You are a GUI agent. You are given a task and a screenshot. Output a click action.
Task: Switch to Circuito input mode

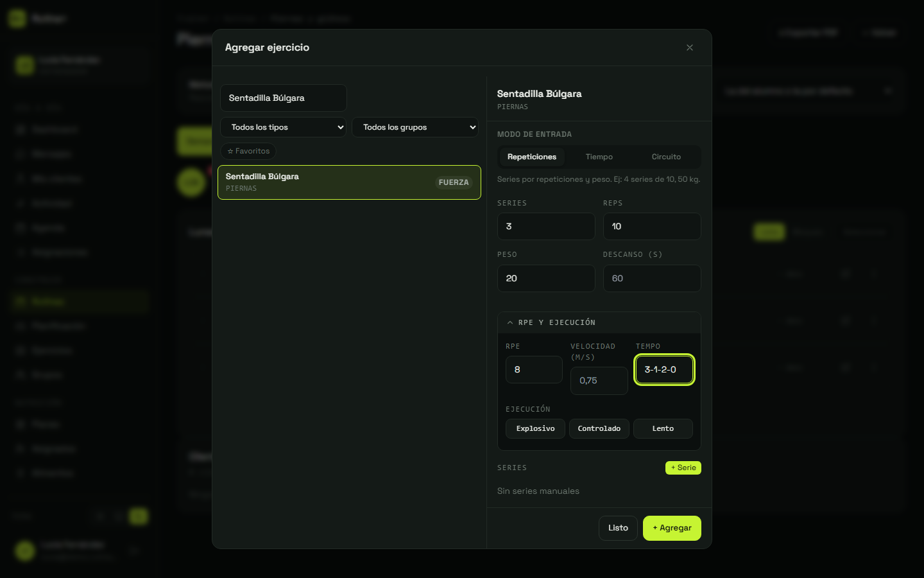coord(666,157)
